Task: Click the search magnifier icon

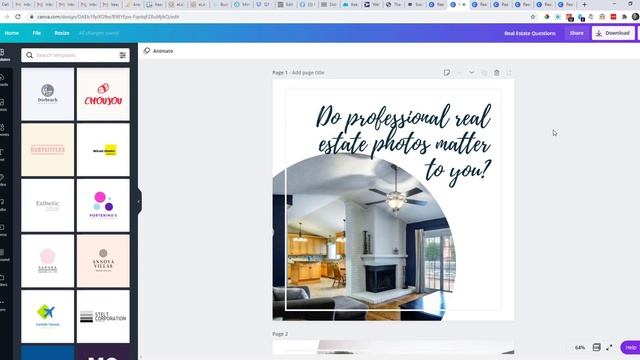Action: click(29, 55)
